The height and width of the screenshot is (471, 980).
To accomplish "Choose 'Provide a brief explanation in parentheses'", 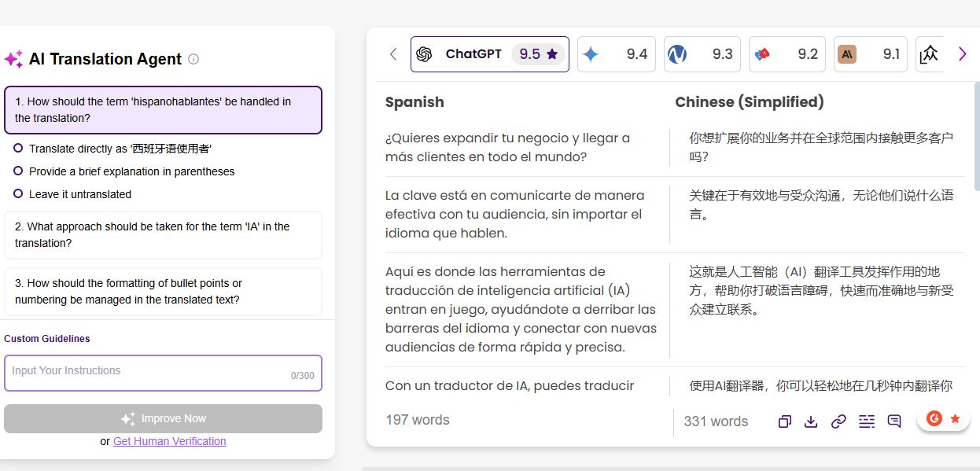I will (x=18, y=171).
